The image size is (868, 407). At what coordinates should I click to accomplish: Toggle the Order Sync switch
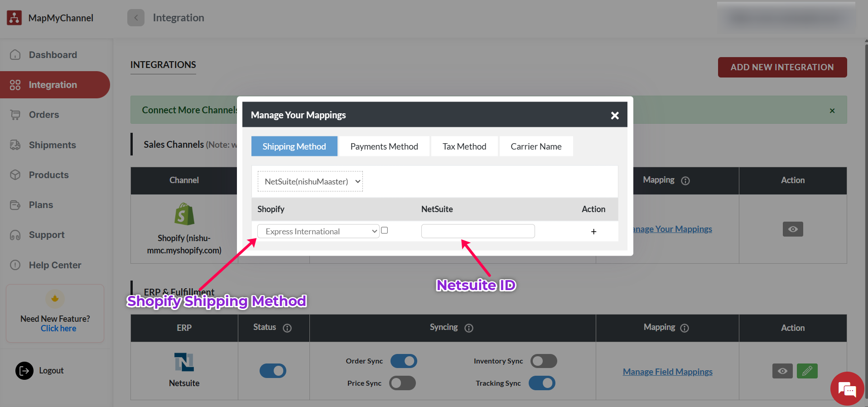click(x=404, y=361)
